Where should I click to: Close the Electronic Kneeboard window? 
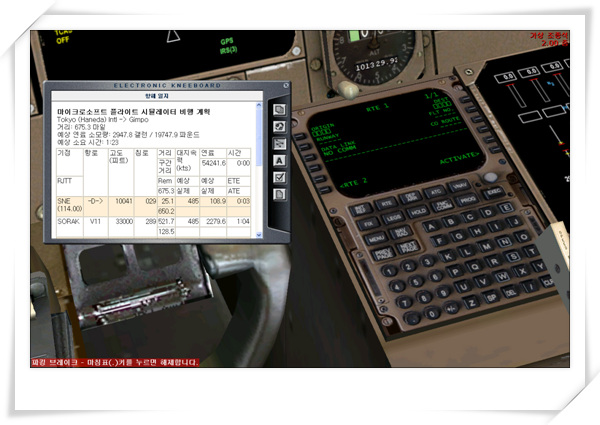tap(286, 86)
